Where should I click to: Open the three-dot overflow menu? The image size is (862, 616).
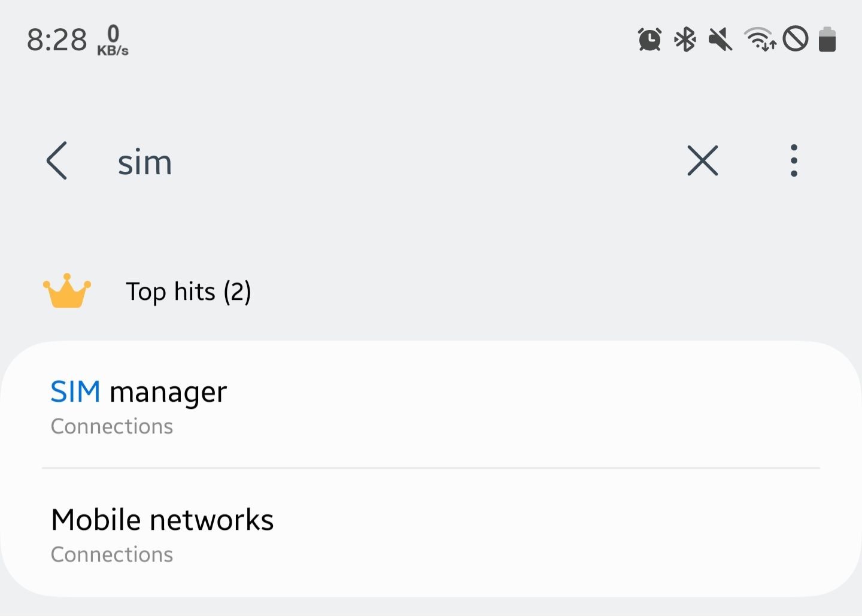click(x=794, y=160)
